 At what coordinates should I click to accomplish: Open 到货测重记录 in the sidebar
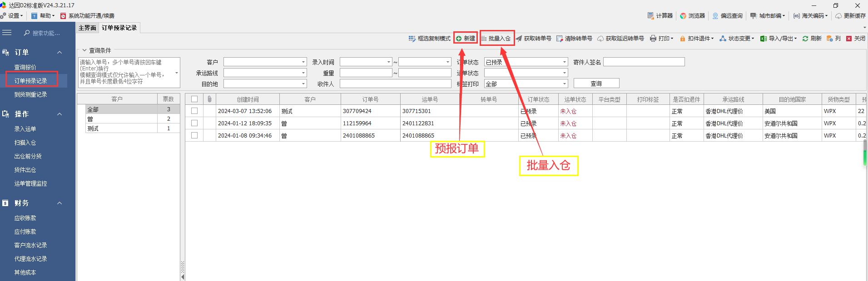[x=30, y=94]
